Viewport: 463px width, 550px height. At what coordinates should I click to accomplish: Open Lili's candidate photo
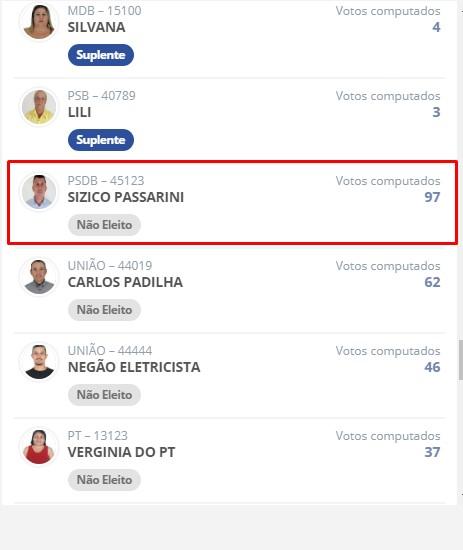39,107
